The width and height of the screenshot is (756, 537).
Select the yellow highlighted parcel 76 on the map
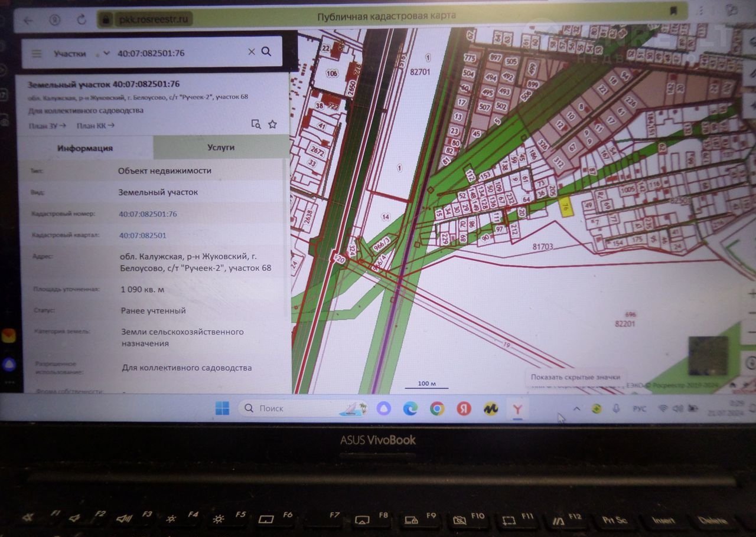pos(566,207)
